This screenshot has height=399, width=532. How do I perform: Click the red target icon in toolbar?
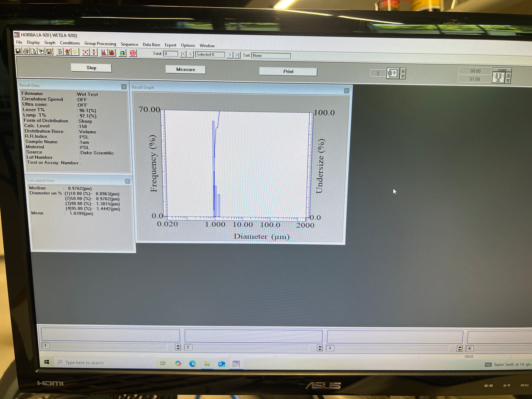click(x=133, y=53)
